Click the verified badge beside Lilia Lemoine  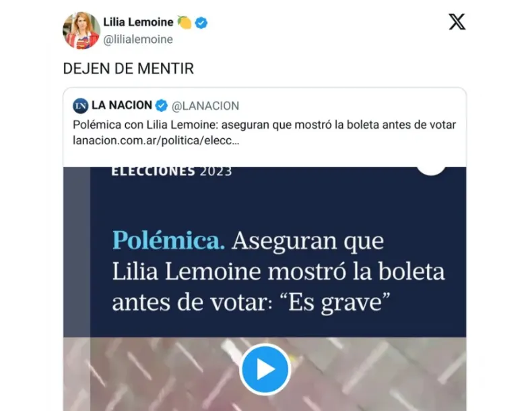tap(201, 23)
